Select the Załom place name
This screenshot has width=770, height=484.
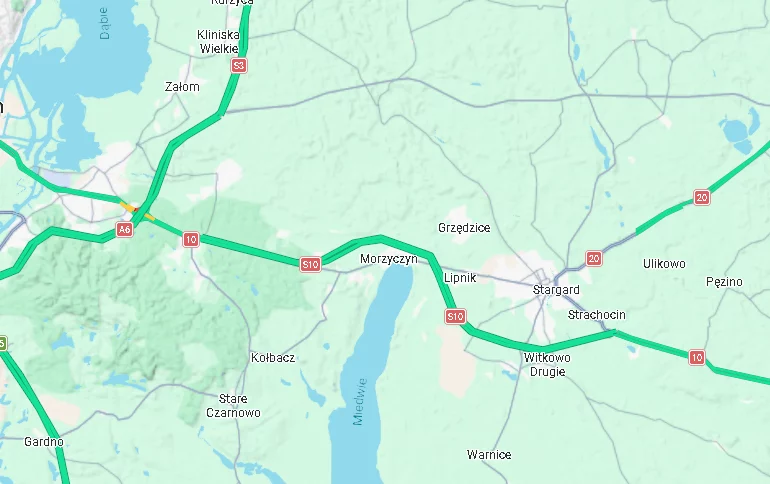click(x=182, y=87)
